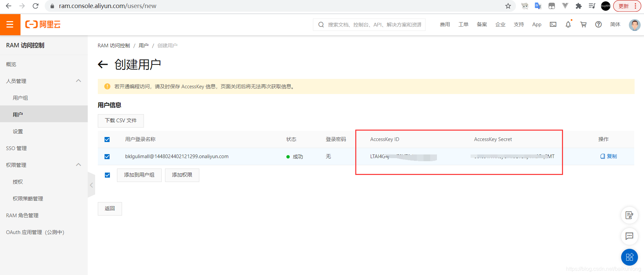
Task: Open the blue apps grid floating button
Action: (629, 257)
